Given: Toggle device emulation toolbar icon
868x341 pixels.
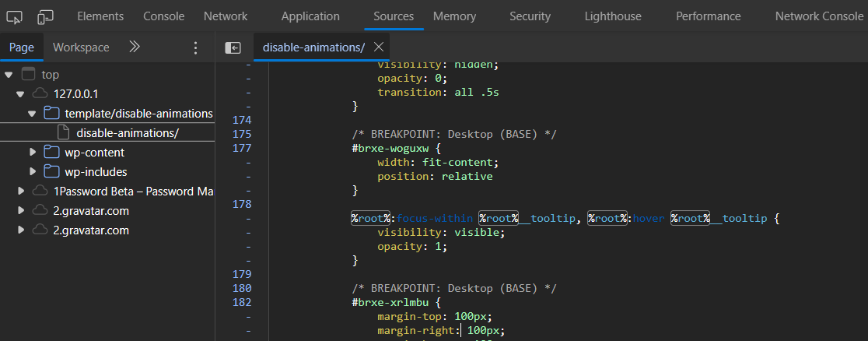Looking at the screenshot, I should point(45,17).
